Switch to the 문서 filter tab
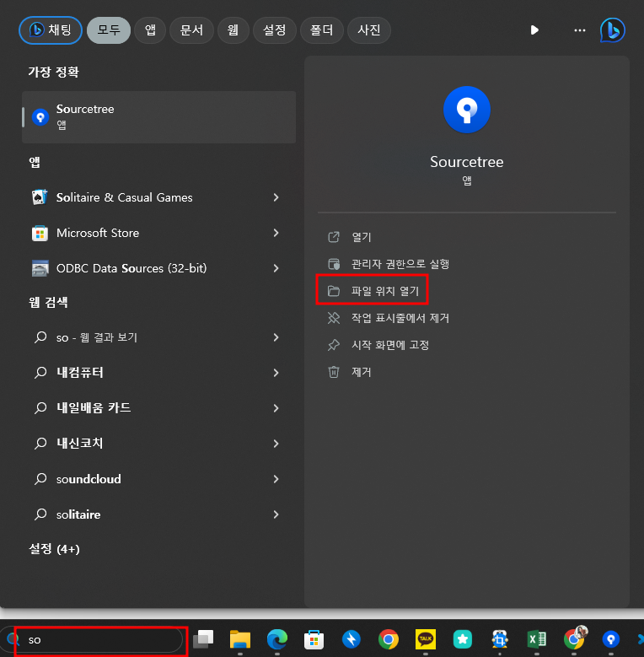The height and width of the screenshot is (657, 644). [x=191, y=30]
